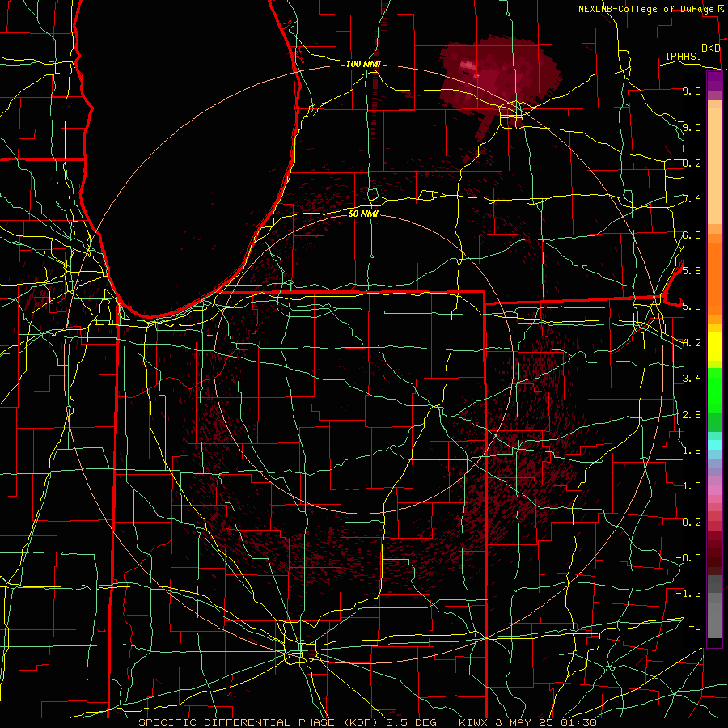Click the 0.2 value on the color scale
This screenshot has width=728, height=728.
[692, 523]
